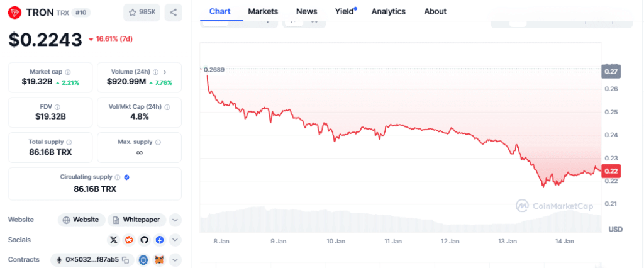Expand the Contracts dropdown chevron
Image resolution: width=644 pixels, height=268 pixels.
click(x=175, y=260)
